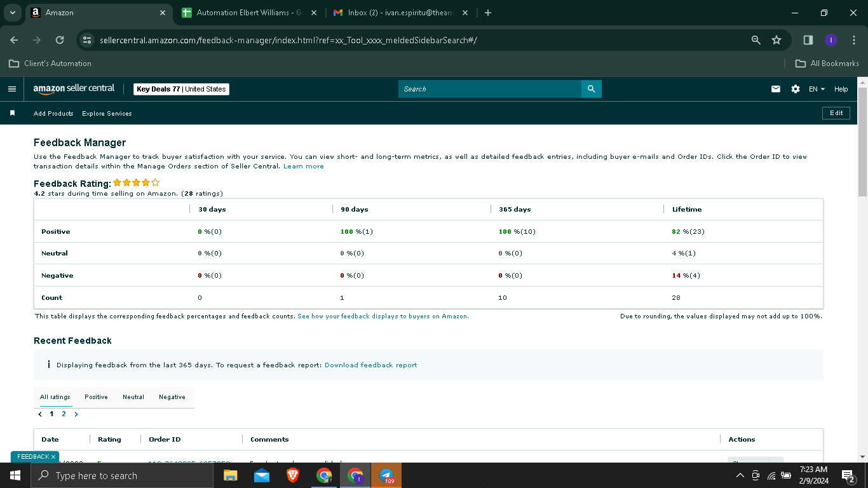The image size is (868, 488).
Task: Open the Help link in the header
Action: click(841, 89)
